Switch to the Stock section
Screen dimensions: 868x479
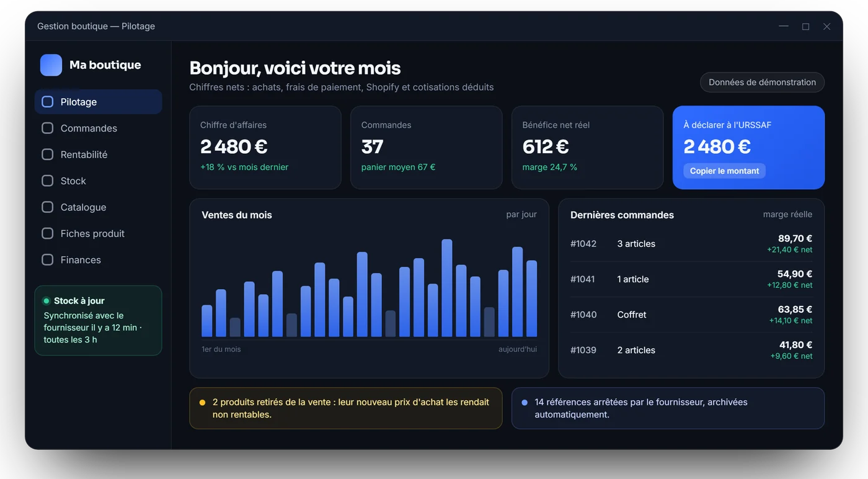(98, 181)
